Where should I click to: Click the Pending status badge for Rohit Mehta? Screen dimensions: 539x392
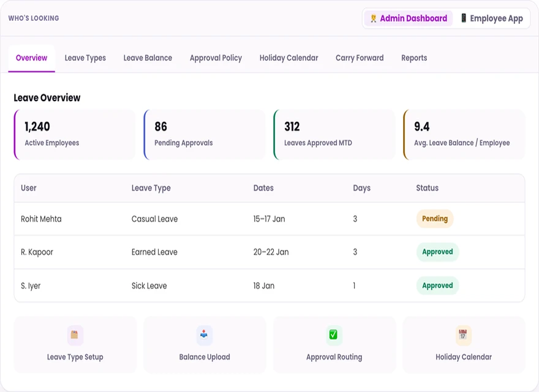coord(435,219)
